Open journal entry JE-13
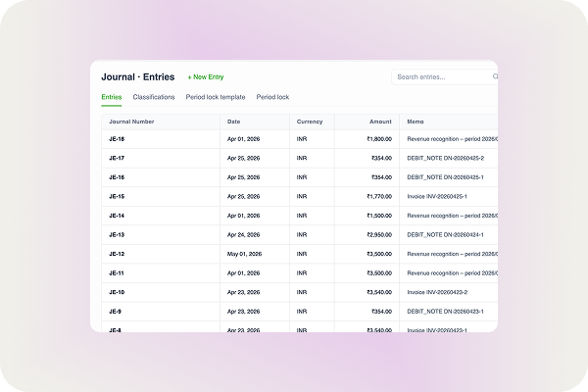 (117, 234)
